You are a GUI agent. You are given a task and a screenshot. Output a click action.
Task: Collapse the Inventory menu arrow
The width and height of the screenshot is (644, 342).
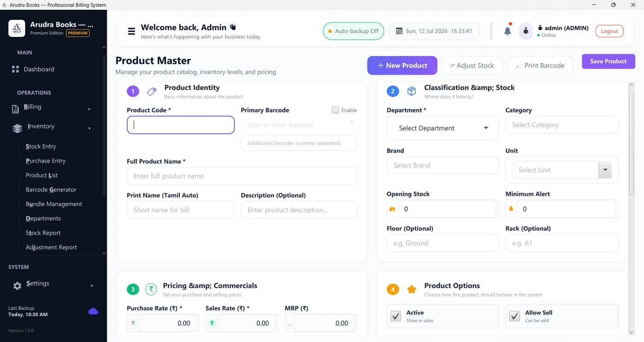[89, 128]
